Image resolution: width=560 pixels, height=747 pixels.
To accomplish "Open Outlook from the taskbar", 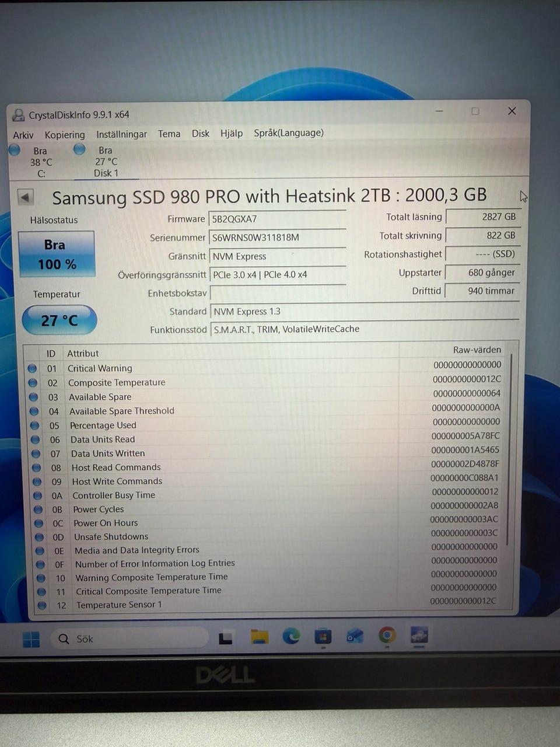I will click(355, 636).
